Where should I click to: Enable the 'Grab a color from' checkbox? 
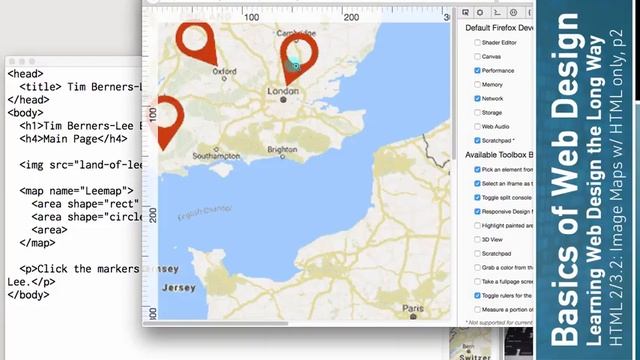[x=477, y=267]
